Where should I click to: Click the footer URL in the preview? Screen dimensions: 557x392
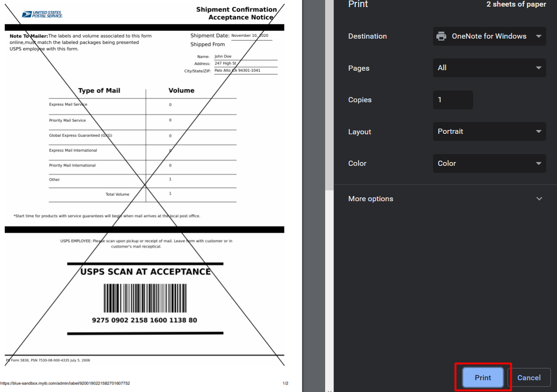pyautogui.click(x=65, y=384)
